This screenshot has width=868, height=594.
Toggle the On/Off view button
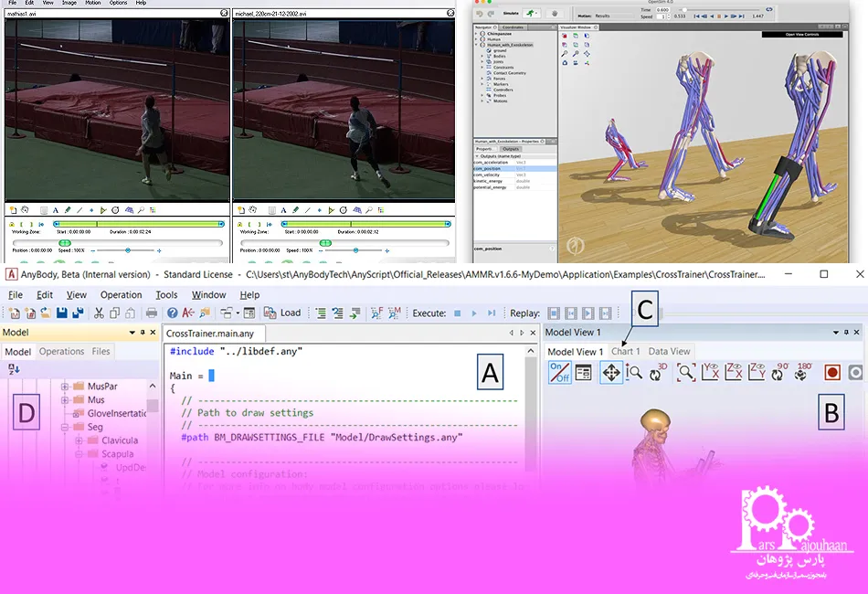coord(559,373)
